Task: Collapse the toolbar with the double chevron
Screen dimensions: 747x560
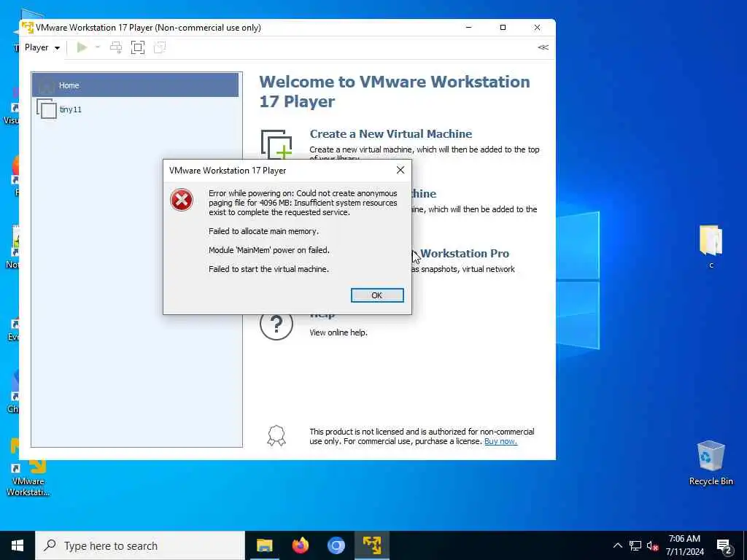Action: (543, 47)
